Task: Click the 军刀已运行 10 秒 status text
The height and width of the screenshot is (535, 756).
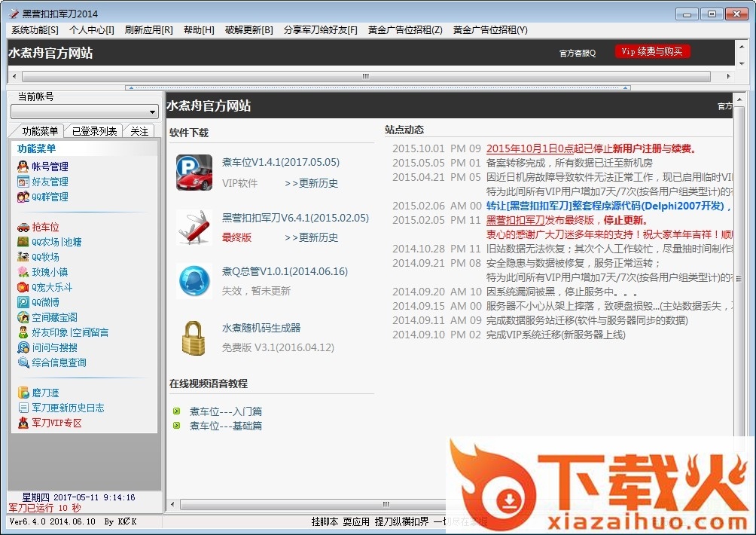Action: point(45,508)
